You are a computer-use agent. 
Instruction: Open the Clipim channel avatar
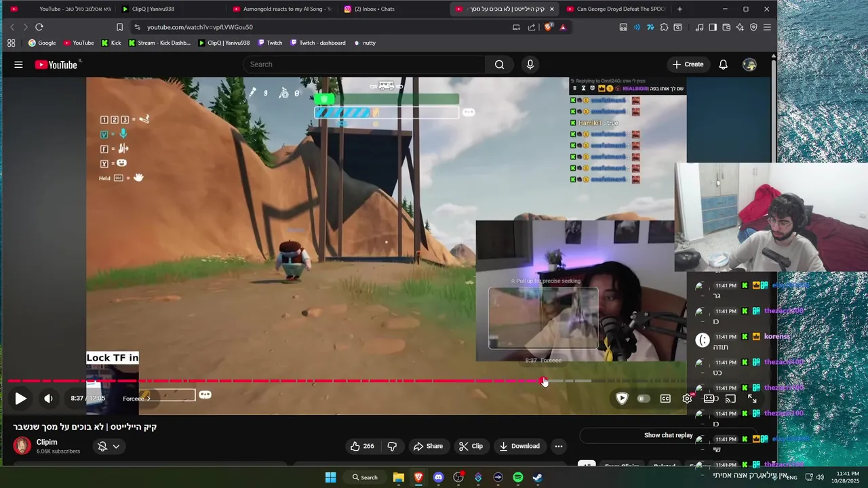point(22,446)
